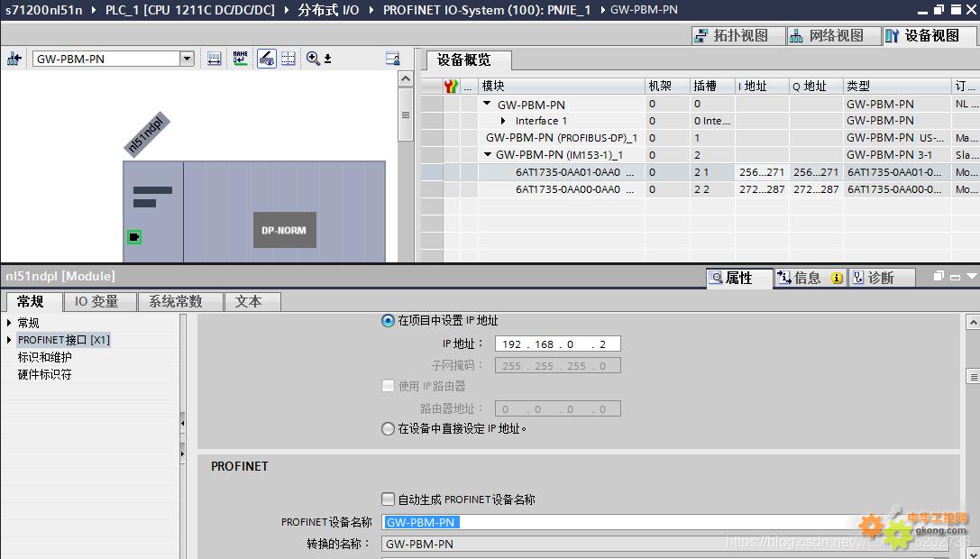Click the IP 地址 input field
This screenshot has height=559, width=980.
[x=558, y=344]
